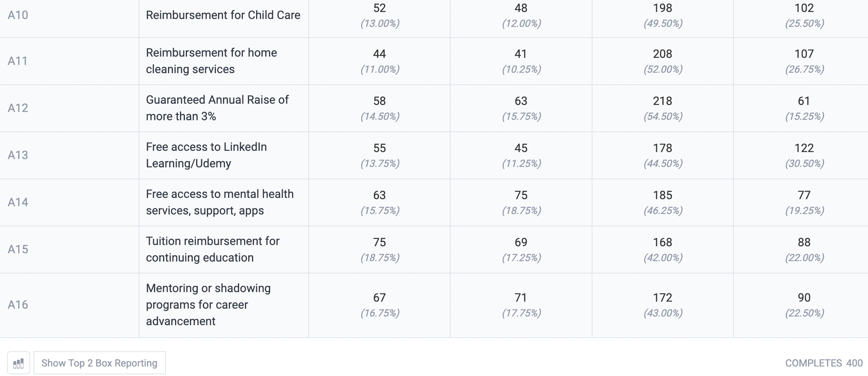Image resolution: width=868 pixels, height=376 pixels.
Task: Select Mentoring or shadowing programs row label
Action: [208, 305]
